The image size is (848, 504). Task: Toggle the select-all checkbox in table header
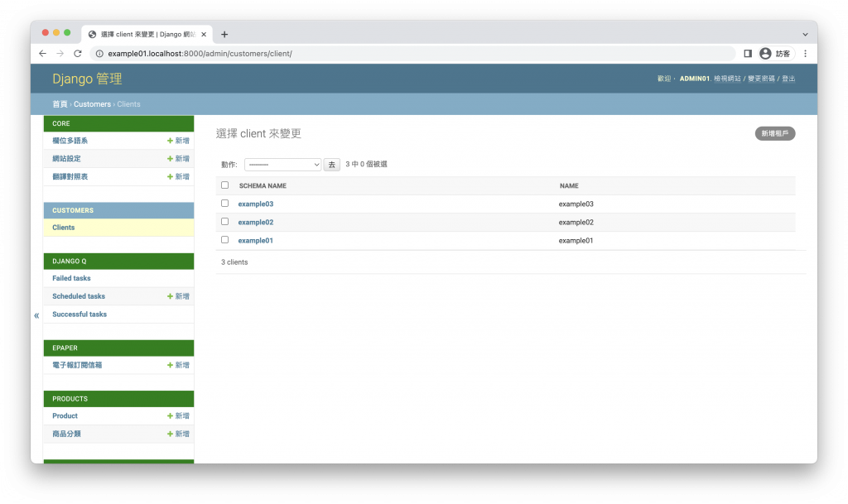click(x=225, y=185)
